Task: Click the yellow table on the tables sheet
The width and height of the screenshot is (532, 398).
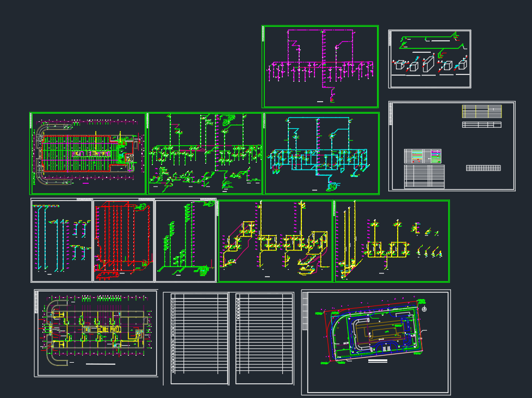Action: [x=482, y=111]
